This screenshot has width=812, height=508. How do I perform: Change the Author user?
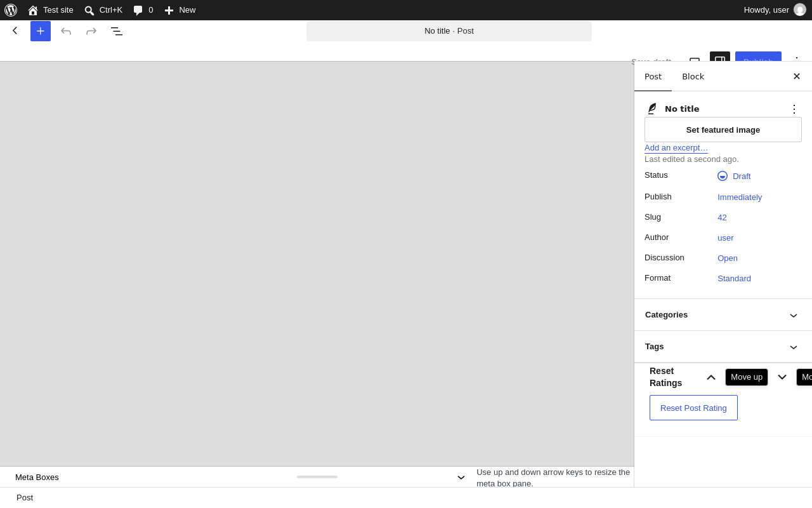pos(726,238)
